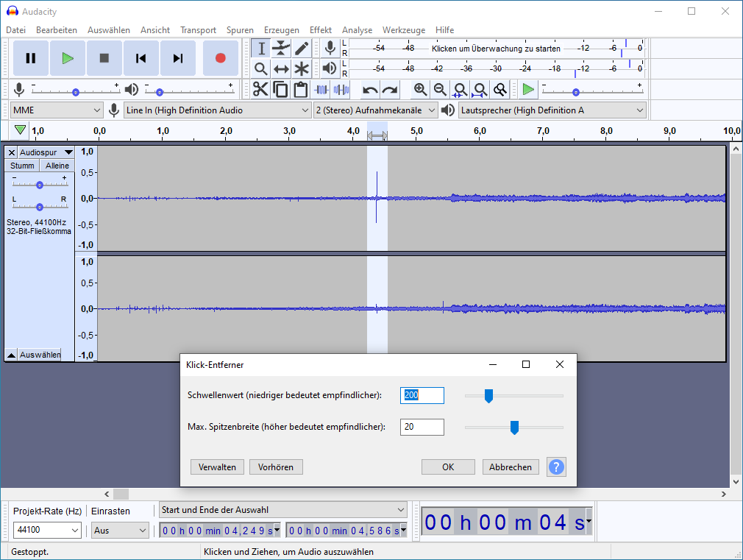Click the Zoom In magnifier icon
This screenshot has width=743, height=560.
click(x=420, y=90)
